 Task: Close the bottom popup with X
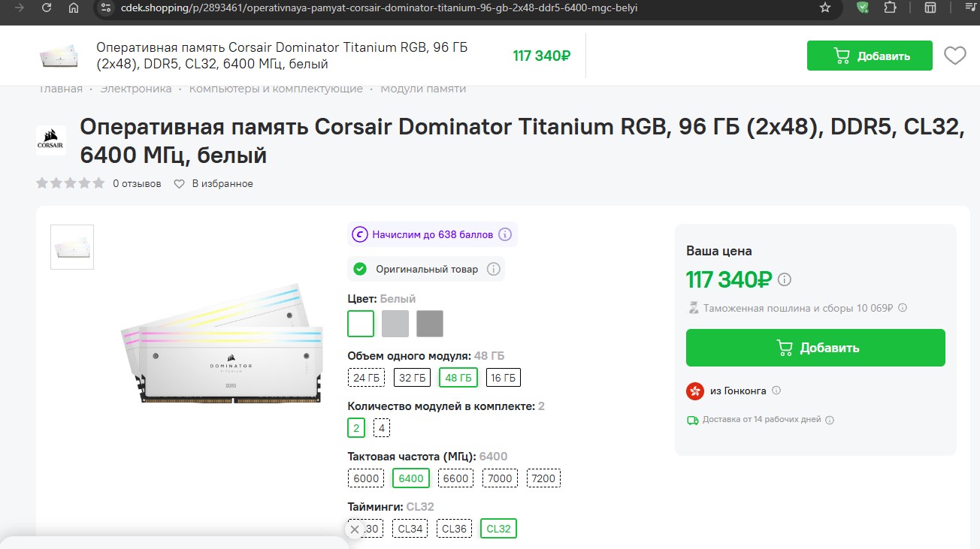tap(355, 529)
